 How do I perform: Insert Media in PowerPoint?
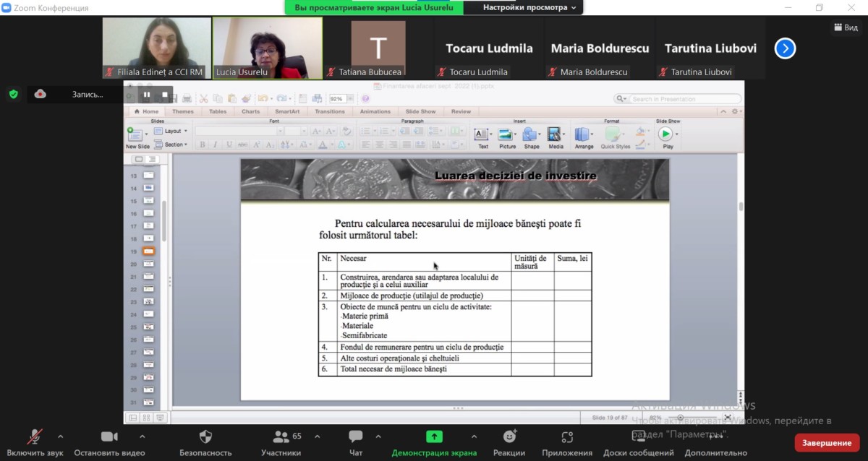(x=556, y=137)
